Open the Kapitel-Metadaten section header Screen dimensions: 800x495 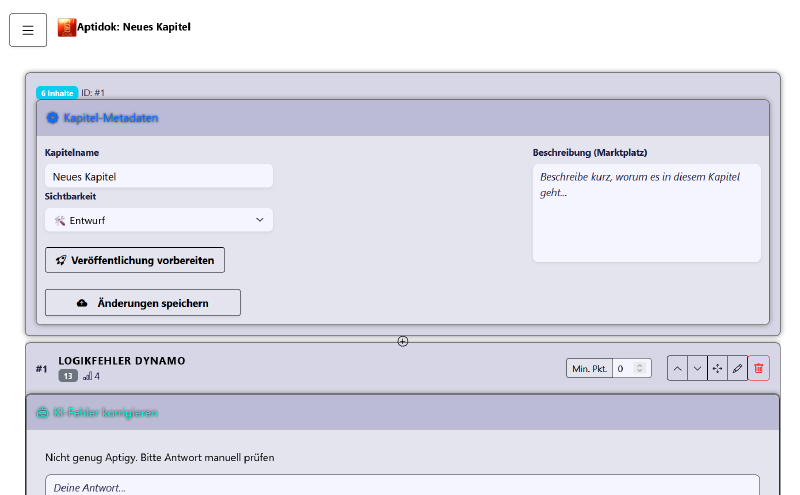coord(403,118)
